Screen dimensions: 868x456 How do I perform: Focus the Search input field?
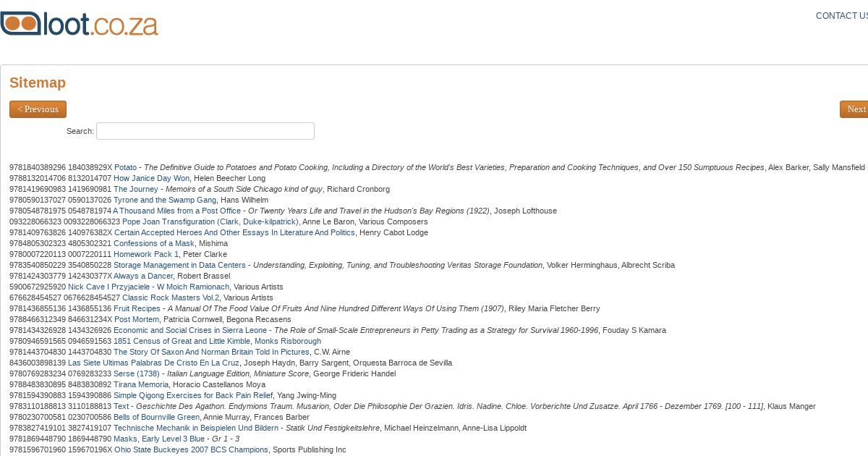click(x=205, y=131)
